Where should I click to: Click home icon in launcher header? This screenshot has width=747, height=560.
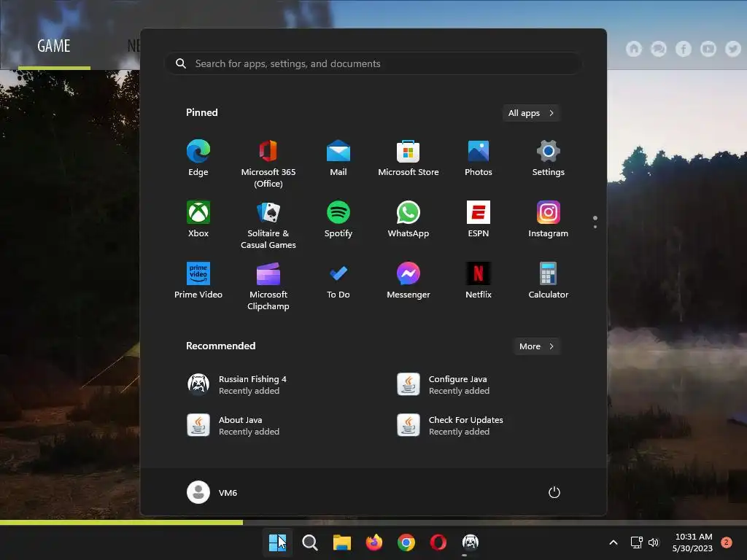(x=634, y=49)
